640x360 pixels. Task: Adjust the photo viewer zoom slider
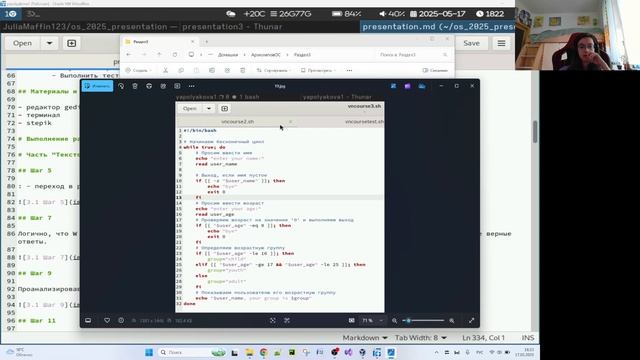point(423,320)
